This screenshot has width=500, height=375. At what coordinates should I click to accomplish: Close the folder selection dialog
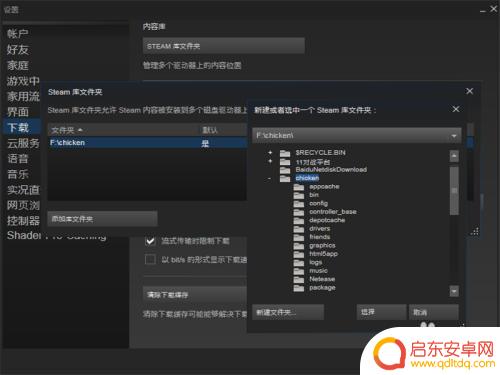[456, 109]
